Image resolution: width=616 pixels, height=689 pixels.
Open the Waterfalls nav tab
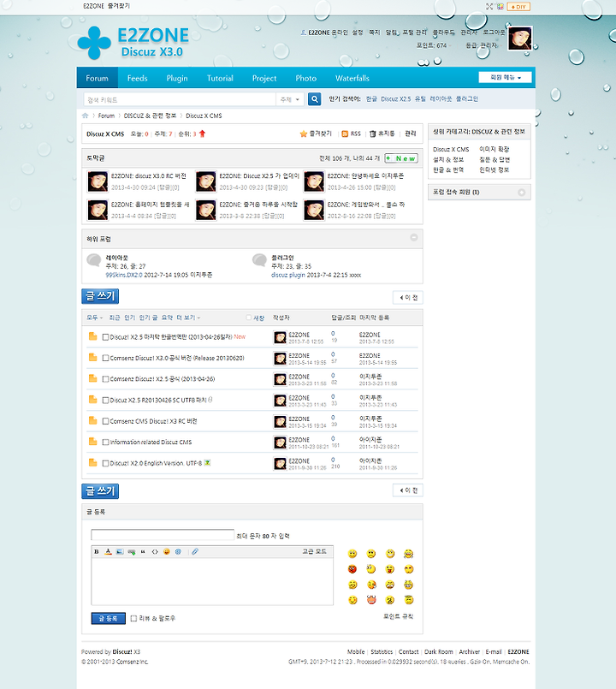click(352, 78)
